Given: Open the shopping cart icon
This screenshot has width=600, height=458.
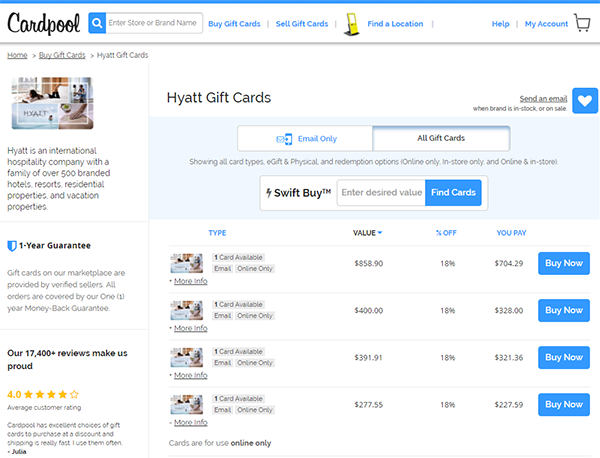Looking at the screenshot, I should [582, 23].
